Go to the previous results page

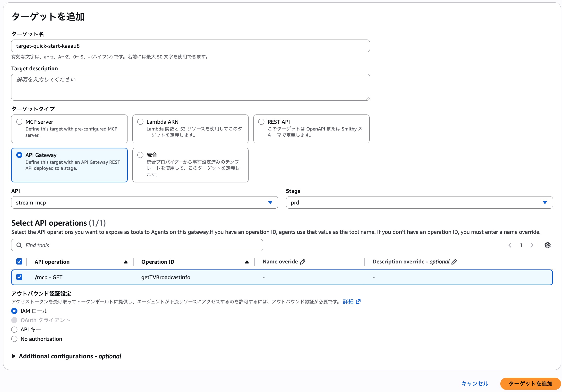coord(510,245)
